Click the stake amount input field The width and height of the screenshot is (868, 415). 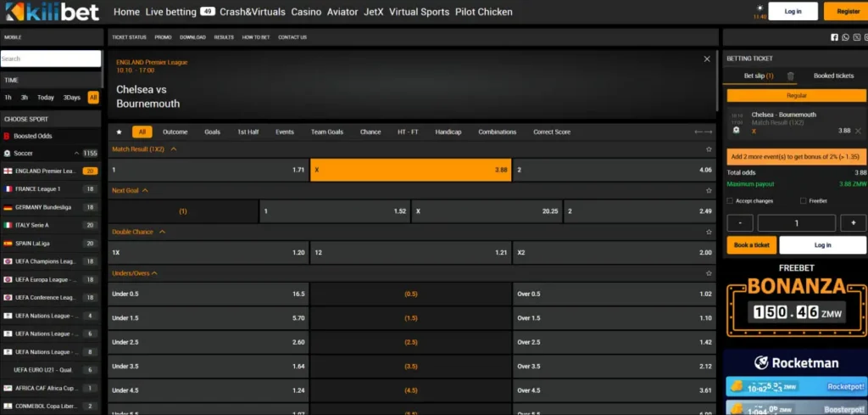[x=797, y=223]
